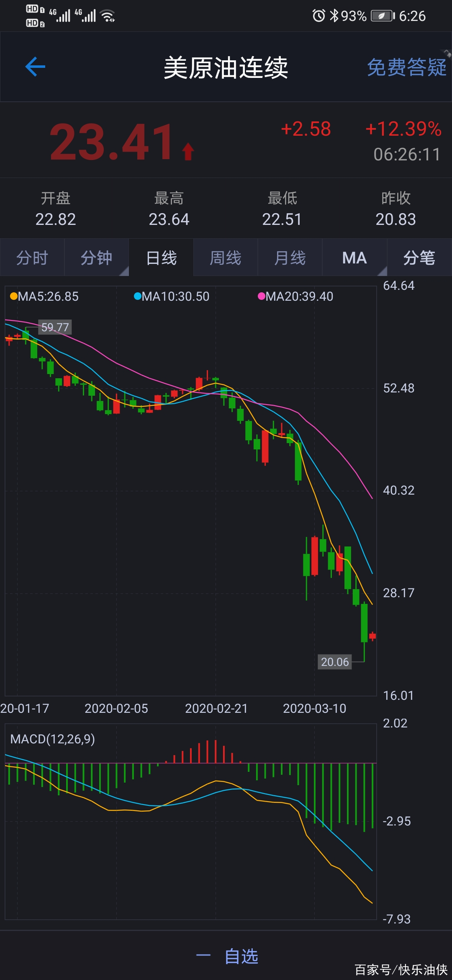Image resolution: width=452 pixels, height=980 pixels.
Task: Tap the 64.64 price axis label
Action: point(399,286)
